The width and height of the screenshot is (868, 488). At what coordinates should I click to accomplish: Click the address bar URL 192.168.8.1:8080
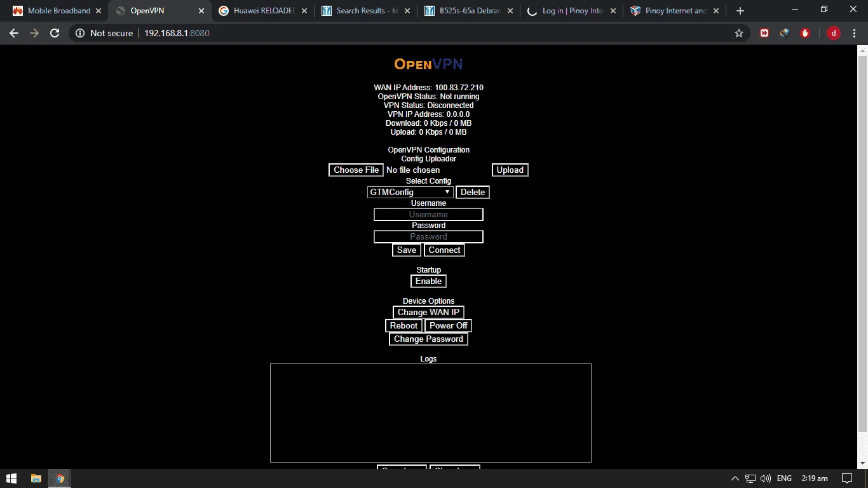pyautogui.click(x=177, y=33)
